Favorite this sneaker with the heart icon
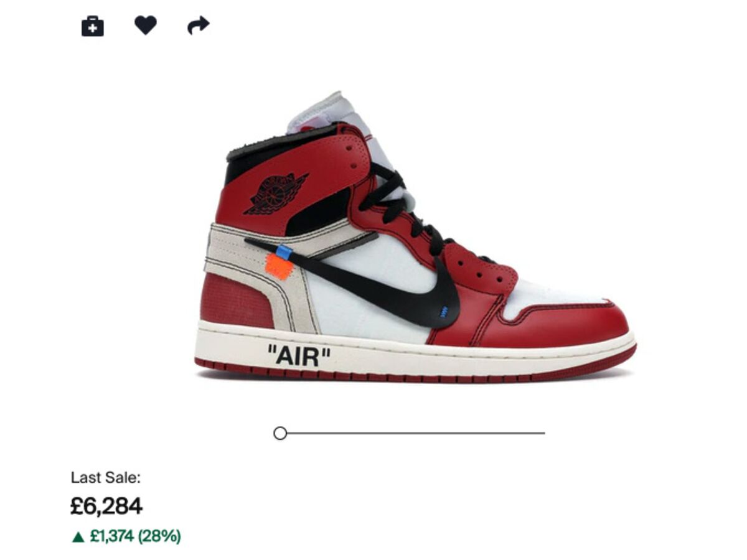 [x=146, y=26]
